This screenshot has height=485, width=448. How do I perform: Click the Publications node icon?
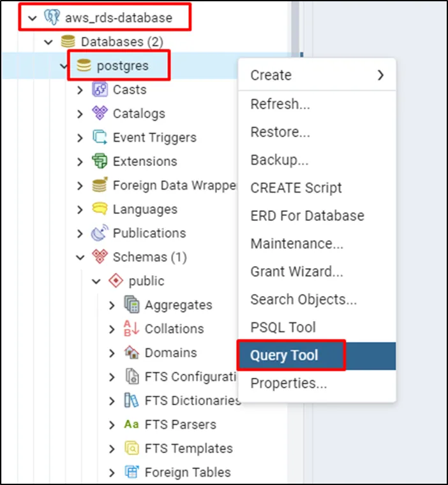[x=100, y=233]
